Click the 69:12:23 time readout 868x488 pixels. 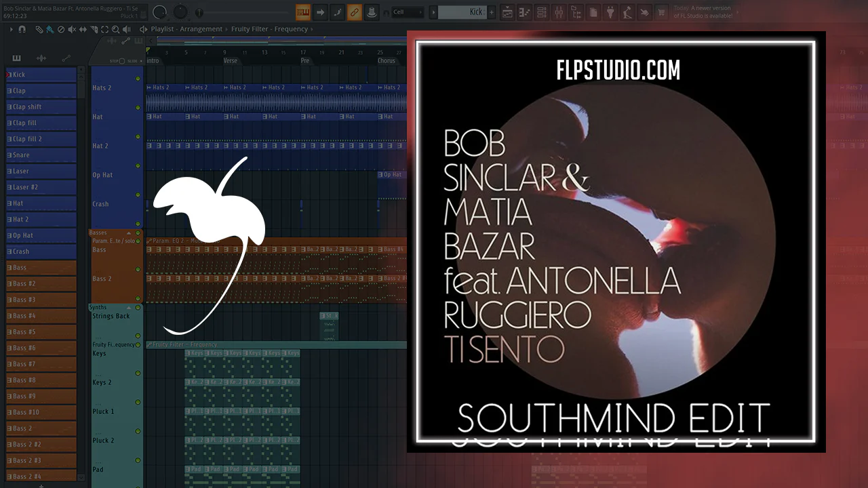tap(16, 15)
